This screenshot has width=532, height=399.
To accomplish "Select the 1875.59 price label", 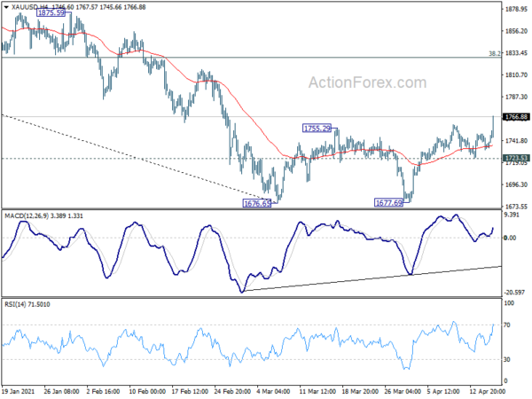I will 51,12.
